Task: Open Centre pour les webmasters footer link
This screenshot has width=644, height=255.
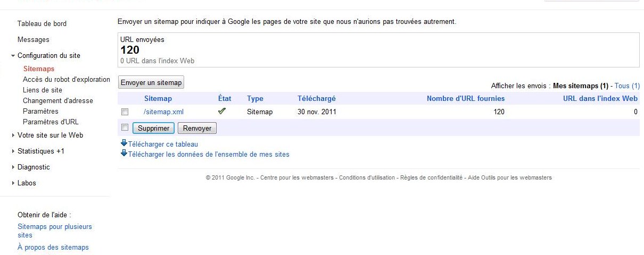Action: point(298,177)
